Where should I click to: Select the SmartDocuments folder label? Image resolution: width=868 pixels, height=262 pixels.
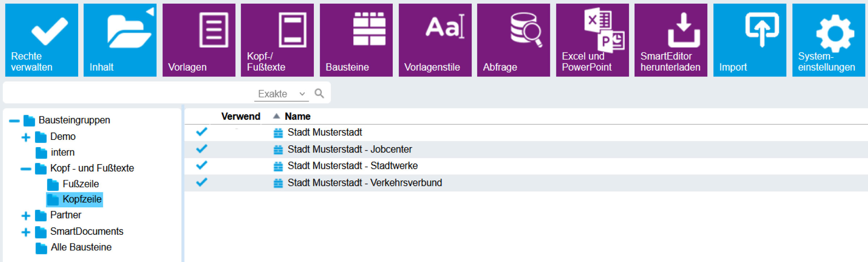87,231
